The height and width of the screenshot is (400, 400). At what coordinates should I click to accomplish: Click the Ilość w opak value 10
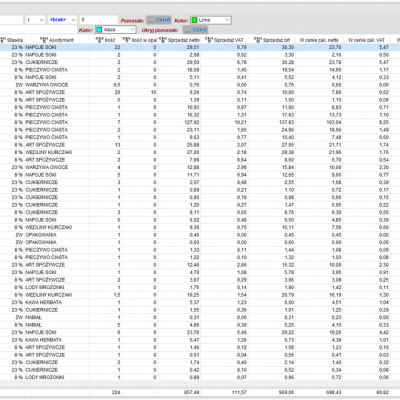(153, 92)
